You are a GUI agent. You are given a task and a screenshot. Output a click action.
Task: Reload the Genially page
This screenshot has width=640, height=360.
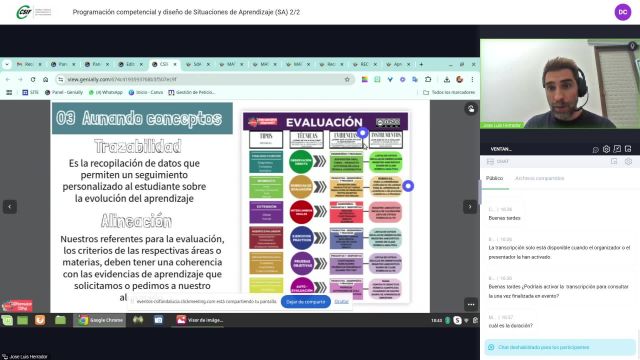33,80
